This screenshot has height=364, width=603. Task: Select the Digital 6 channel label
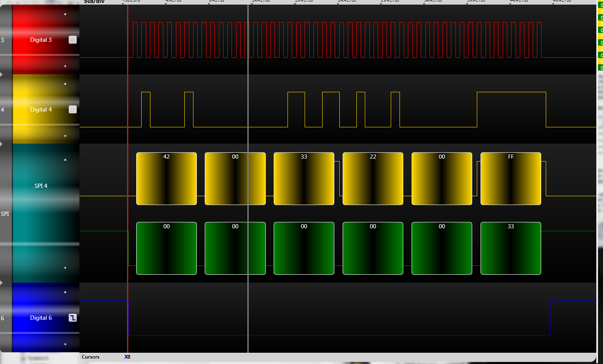pos(41,318)
